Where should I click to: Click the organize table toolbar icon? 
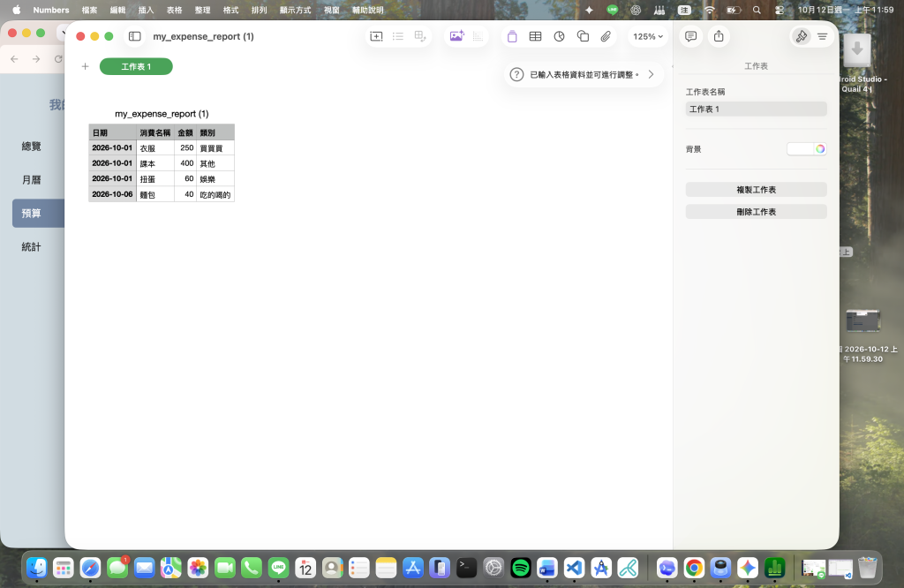(x=420, y=36)
